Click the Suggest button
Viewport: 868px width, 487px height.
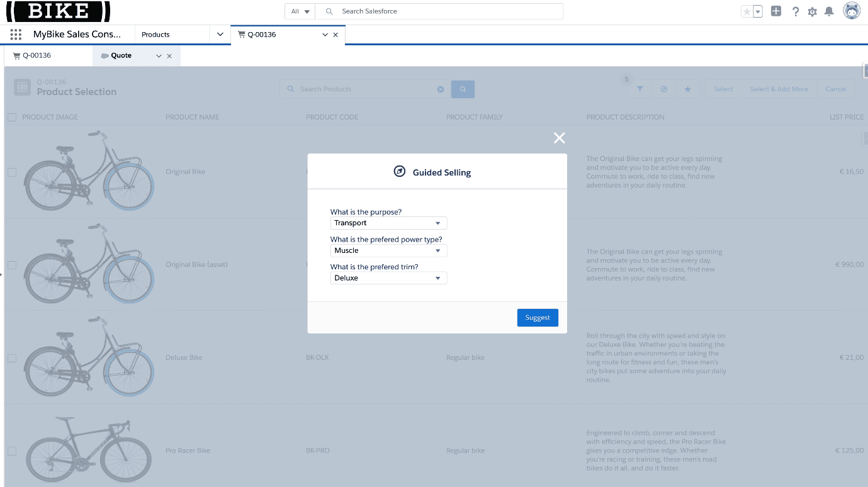pyautogui.click(x=538, y=318)
